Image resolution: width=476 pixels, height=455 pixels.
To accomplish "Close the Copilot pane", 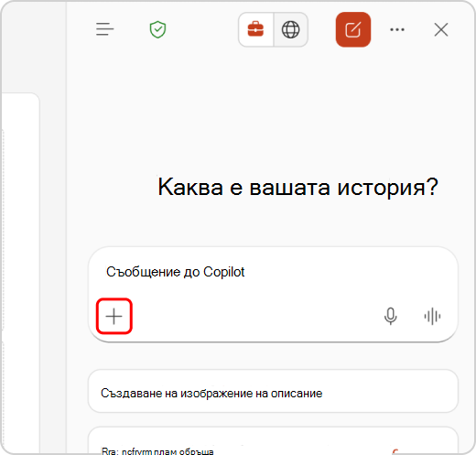I will pos(441,29).
